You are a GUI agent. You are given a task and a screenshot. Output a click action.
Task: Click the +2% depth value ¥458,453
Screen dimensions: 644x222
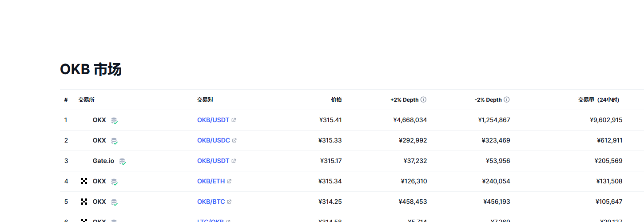pyautogui.click(x=413, y=202)
